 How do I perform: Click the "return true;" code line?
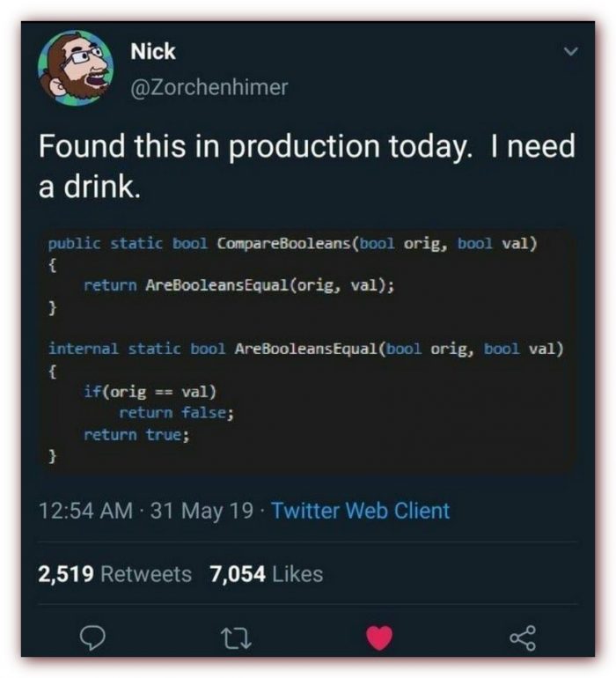[x=136, y=433]
